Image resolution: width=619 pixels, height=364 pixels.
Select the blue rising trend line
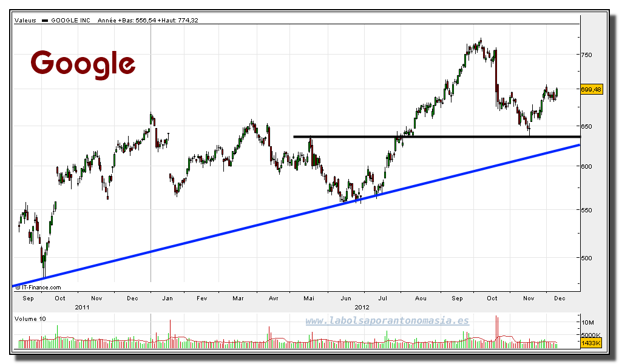tap(296, 215)
